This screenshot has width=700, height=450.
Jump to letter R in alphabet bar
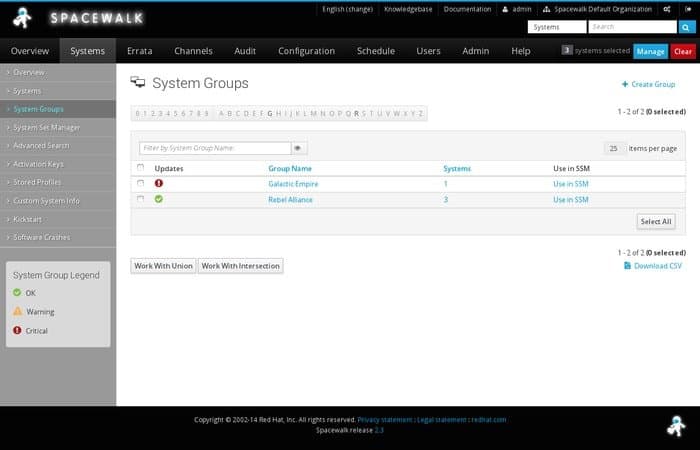(x=356, y=113)
